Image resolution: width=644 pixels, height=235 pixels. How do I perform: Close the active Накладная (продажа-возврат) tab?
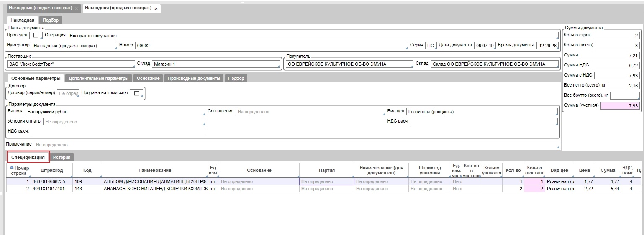(156, 9)
